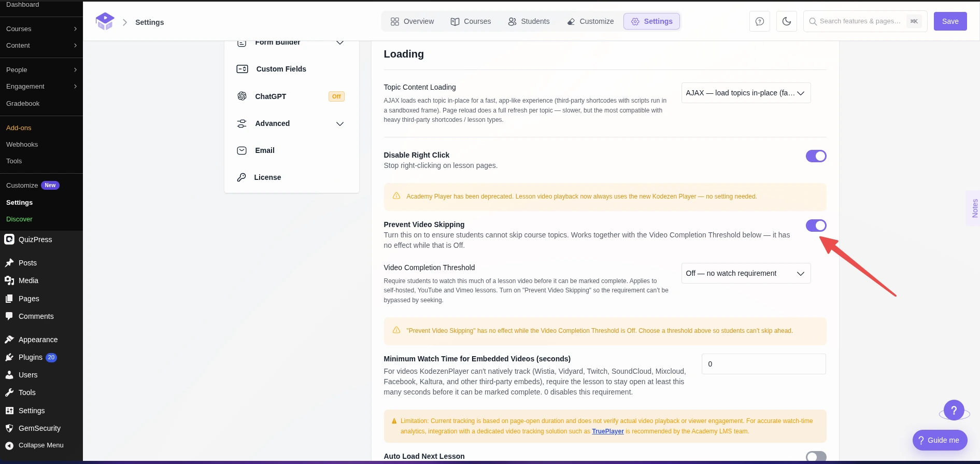980x464 pixels.
Task: Click the Users person icon
Action: click(x=9, y=375)
